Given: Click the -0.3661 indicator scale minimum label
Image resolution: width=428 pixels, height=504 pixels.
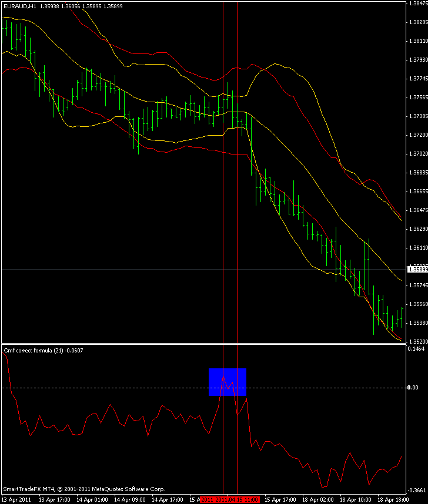Looking at the screenshot, I should pos(417,490).
